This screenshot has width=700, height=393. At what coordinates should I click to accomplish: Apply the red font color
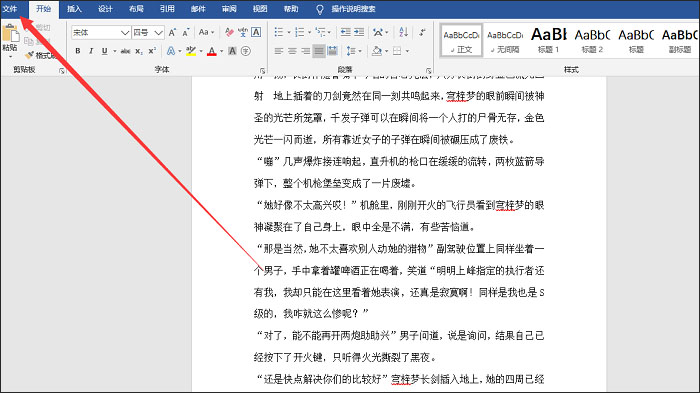[212, 51]
